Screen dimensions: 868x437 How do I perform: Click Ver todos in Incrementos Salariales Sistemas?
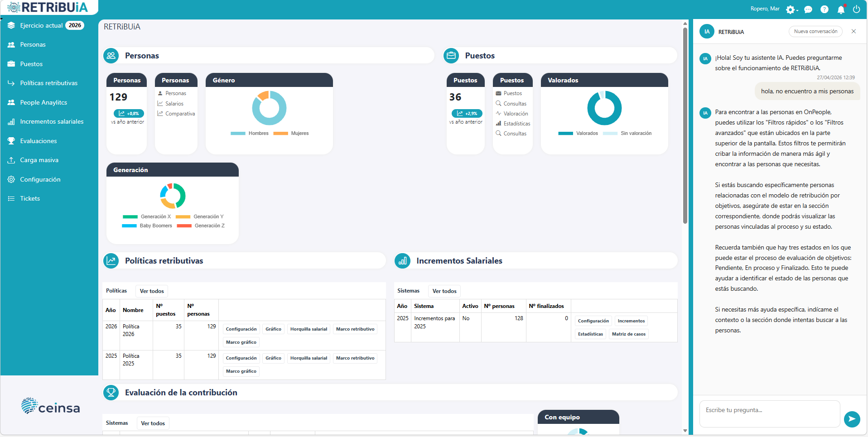click(444, 291)
